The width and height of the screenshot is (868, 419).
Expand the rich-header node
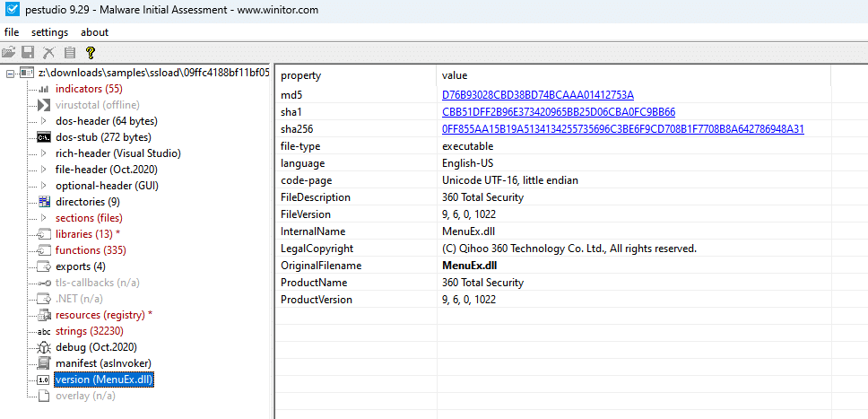click(44, 153)
